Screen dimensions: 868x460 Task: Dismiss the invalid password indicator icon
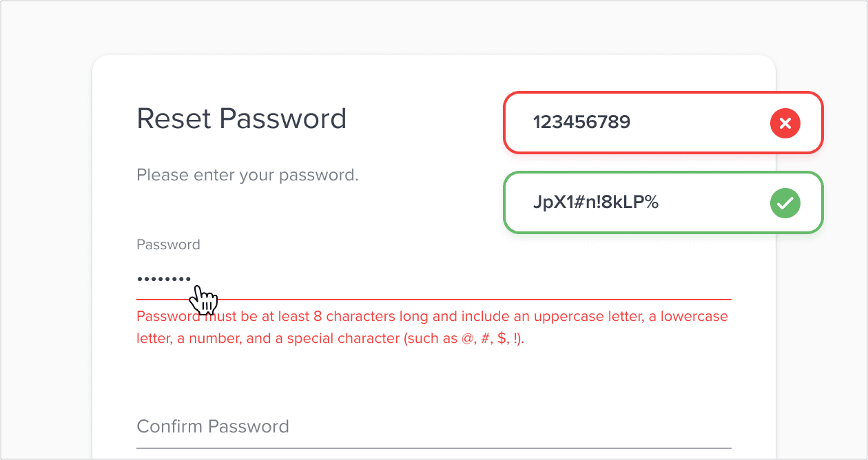(785, 123)
